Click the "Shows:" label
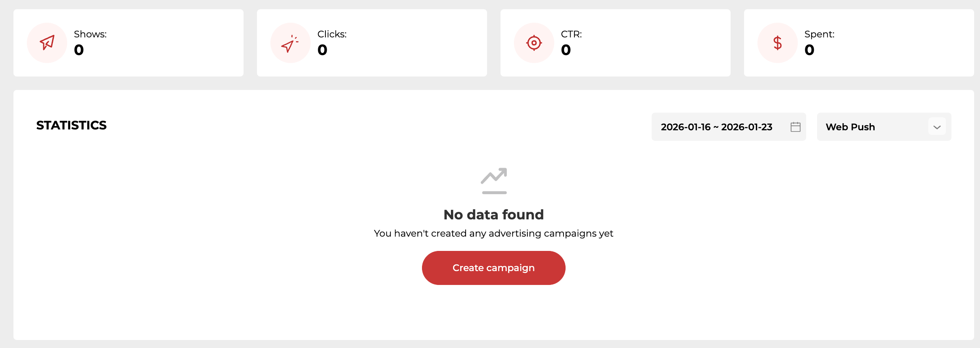Viewport: 980px width, 348px height. tap(90, 34)
